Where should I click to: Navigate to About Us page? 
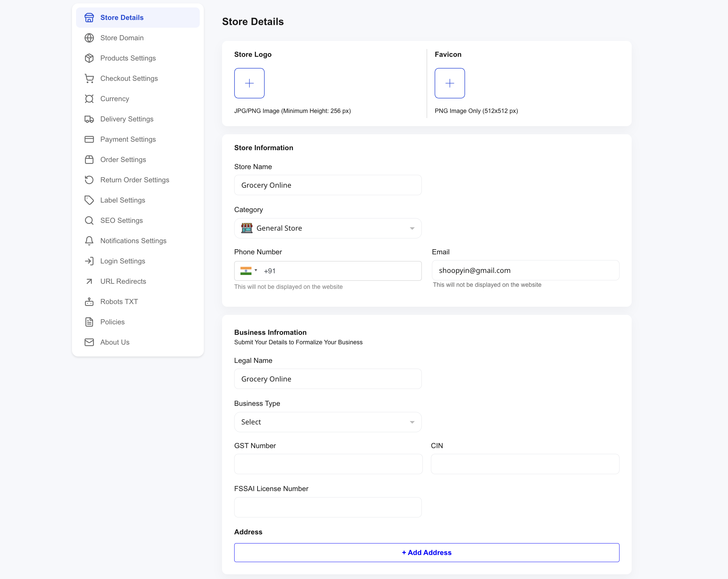point(115,342)
